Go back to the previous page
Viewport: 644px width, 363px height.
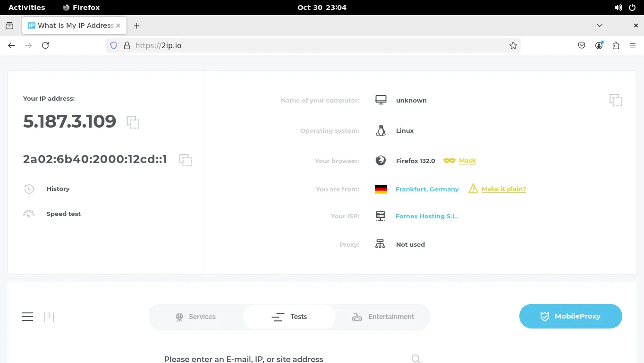click(x=11, y=45)
